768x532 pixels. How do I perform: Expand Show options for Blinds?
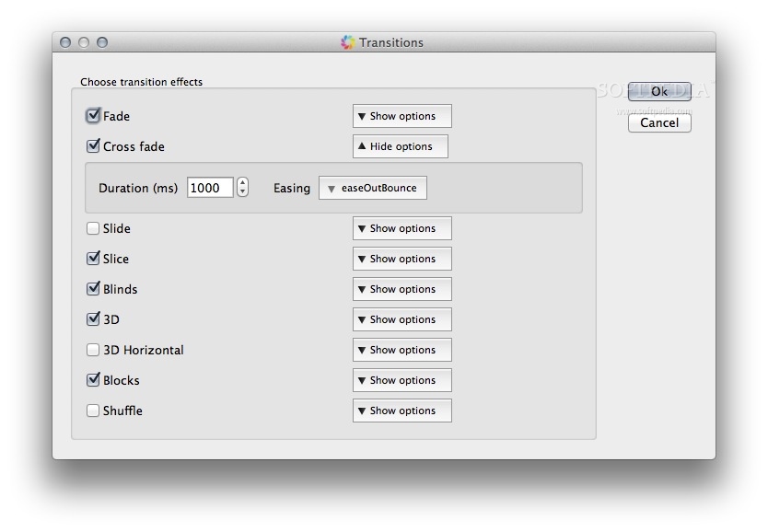(401, 289)
